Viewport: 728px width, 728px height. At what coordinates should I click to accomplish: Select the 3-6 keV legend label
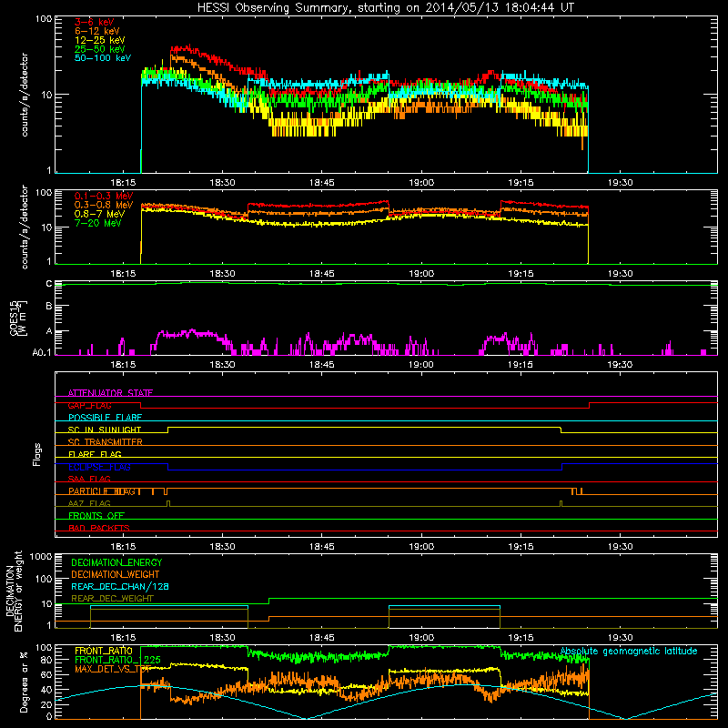[95, 22]
